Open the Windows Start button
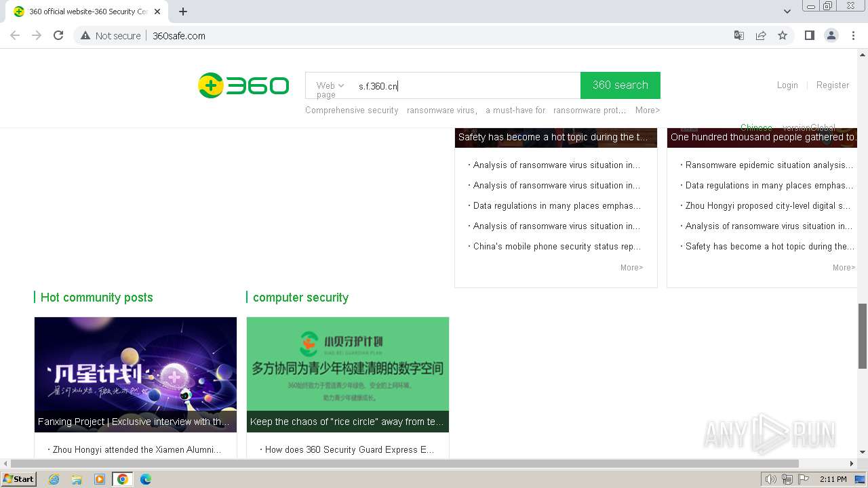This screenshot has height=488, width=868. (18, 479)
